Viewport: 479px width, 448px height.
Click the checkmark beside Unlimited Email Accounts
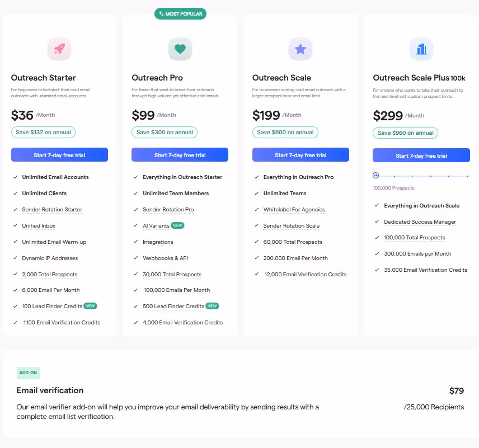coord(15,177)
